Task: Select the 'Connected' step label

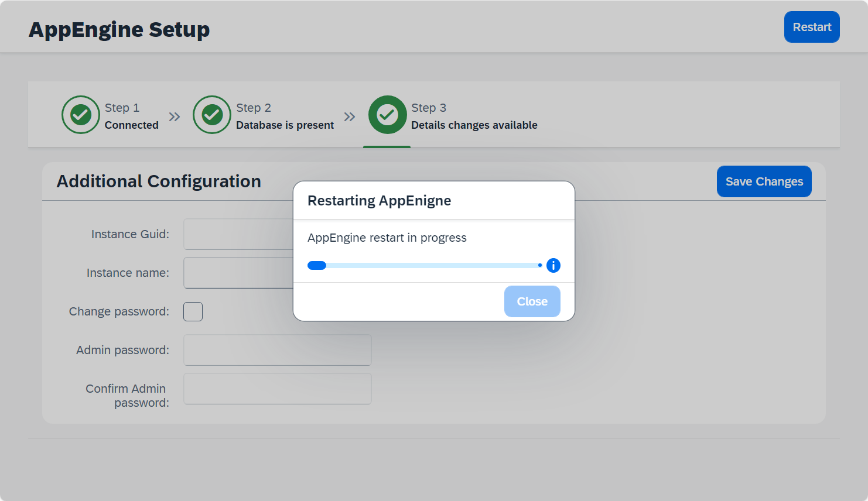Action: point(132,125)
